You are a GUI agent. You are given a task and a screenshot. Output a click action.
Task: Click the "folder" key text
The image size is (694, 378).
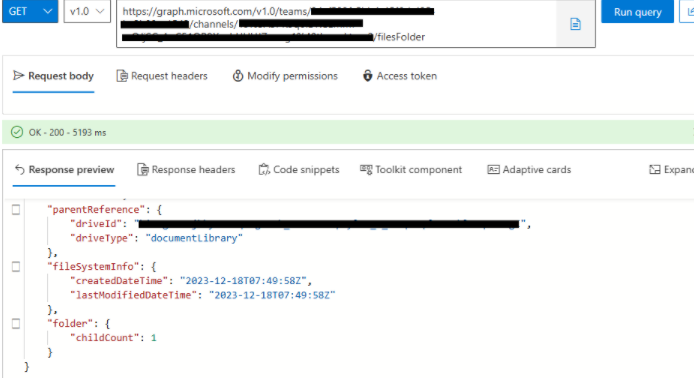point(70,324)
